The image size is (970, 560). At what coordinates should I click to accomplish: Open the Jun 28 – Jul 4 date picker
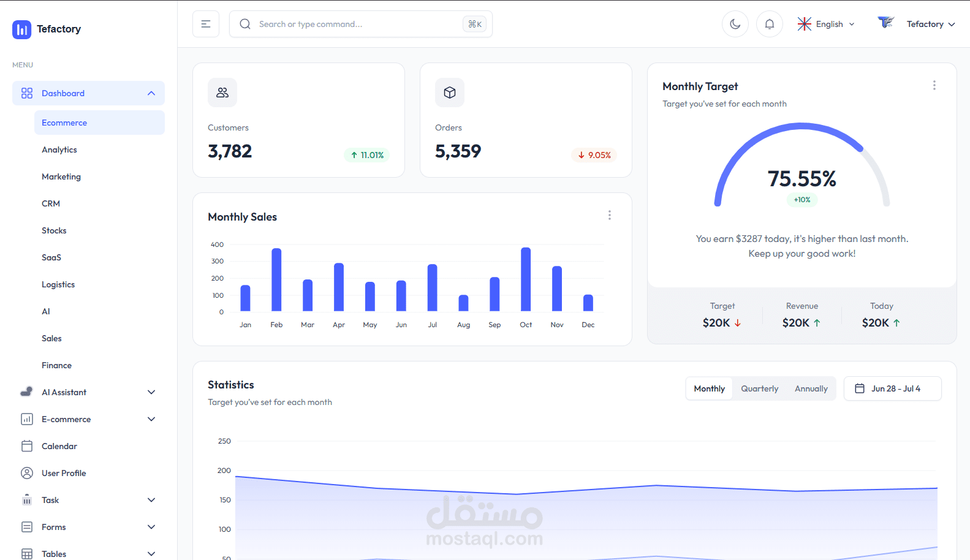click(x=893, y=388)
